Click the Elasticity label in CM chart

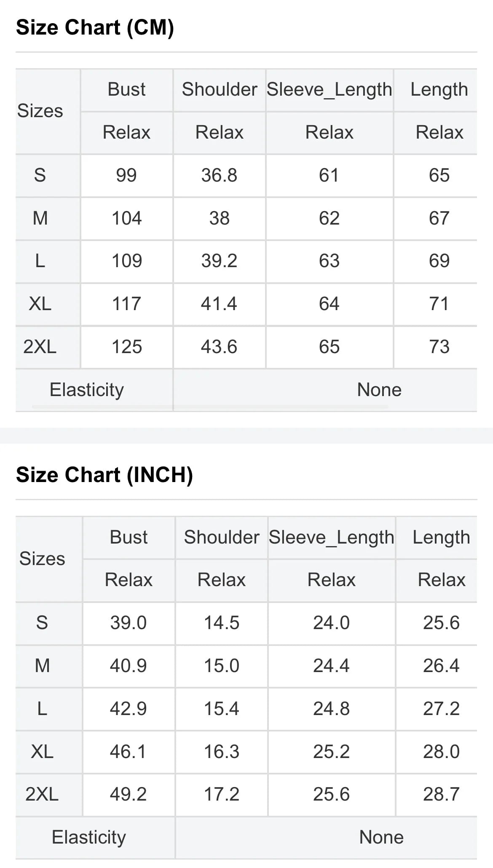(x=87, y=390)
